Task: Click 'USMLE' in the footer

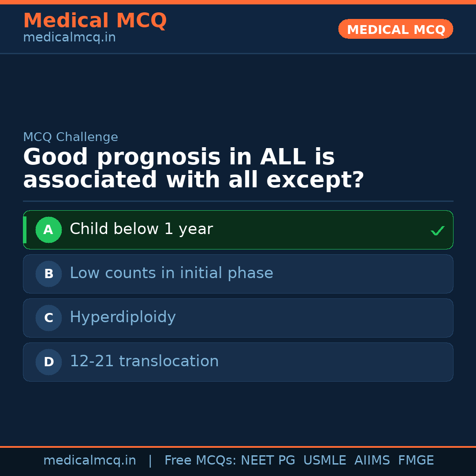Action: 324,461
